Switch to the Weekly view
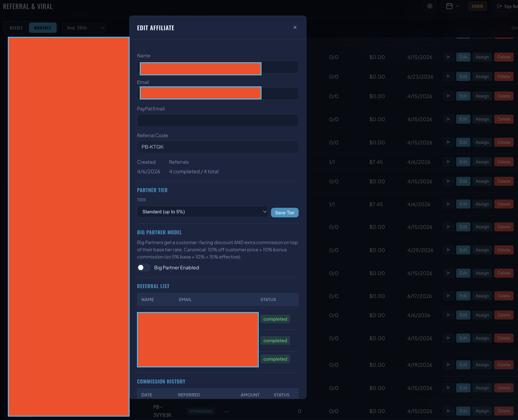The image size is (518, 420). pos(16,28)
